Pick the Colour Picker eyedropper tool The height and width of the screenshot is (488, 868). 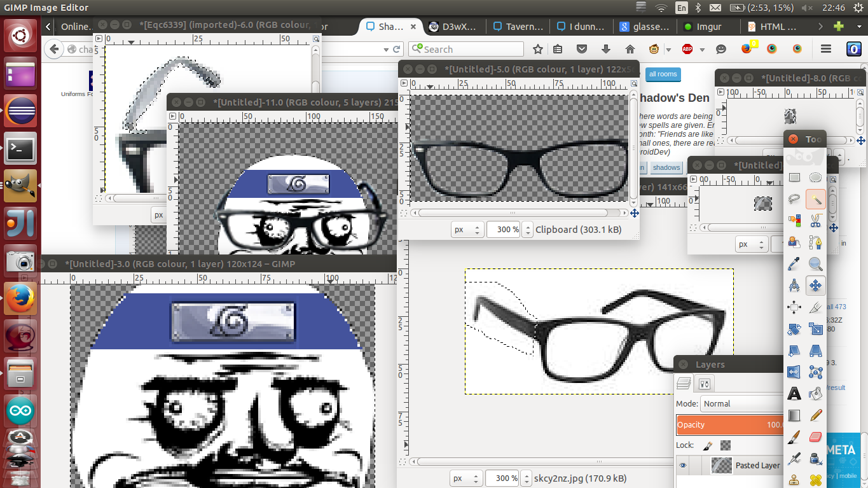[x=794, y=264]
